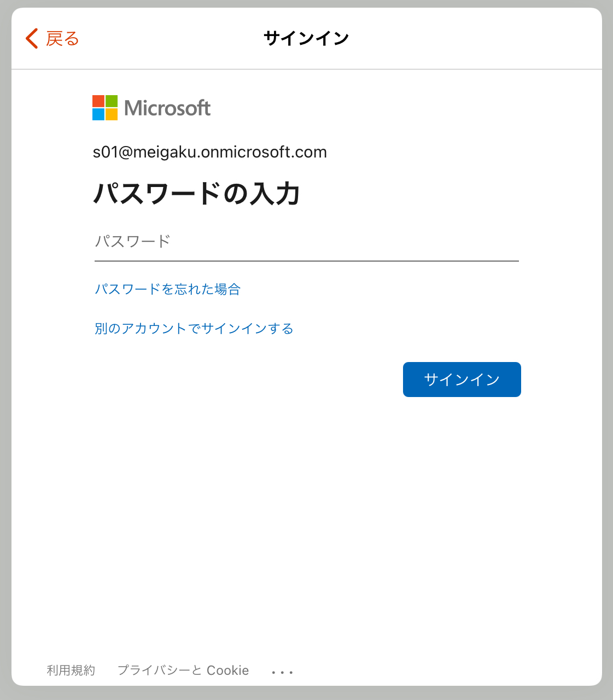Click the パスワードの入力 heading

coord(197,194)
